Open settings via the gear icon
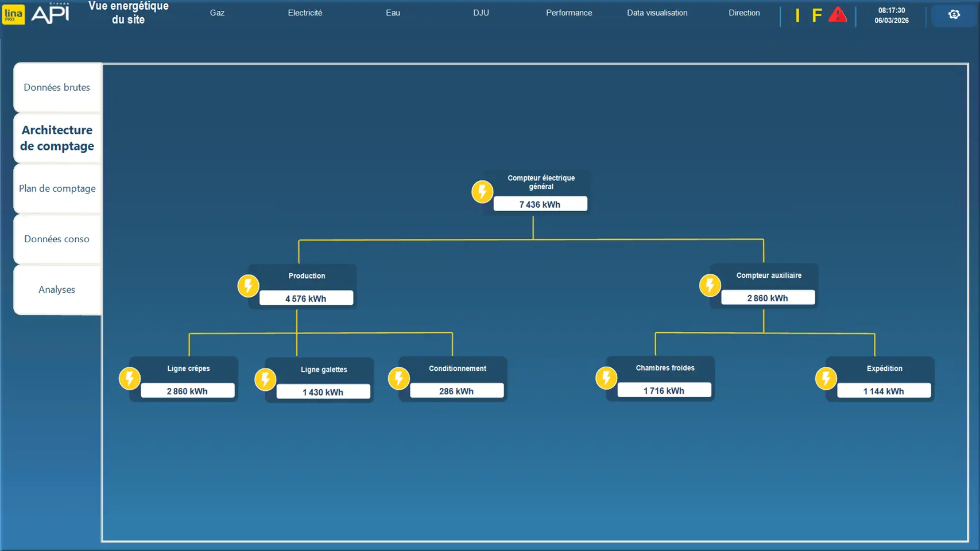The height and width of the screenshot is (551, 980). pyautogui.click(x=954, y=15)
